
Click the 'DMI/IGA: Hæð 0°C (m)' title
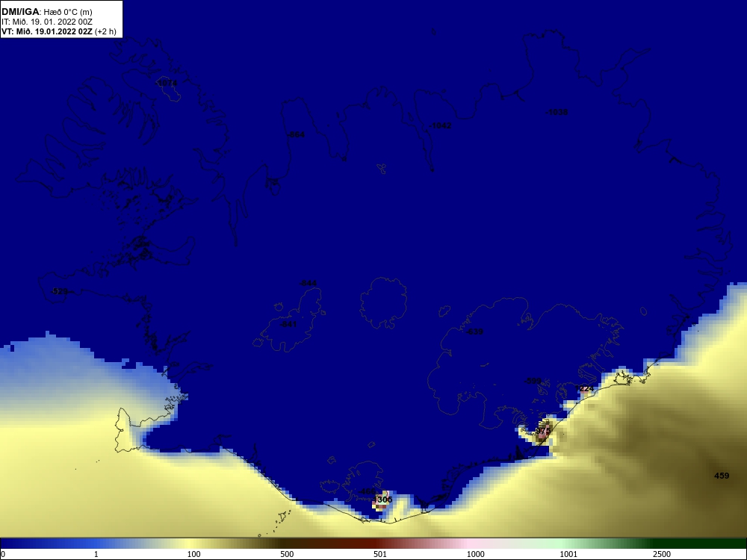(46, 12)
